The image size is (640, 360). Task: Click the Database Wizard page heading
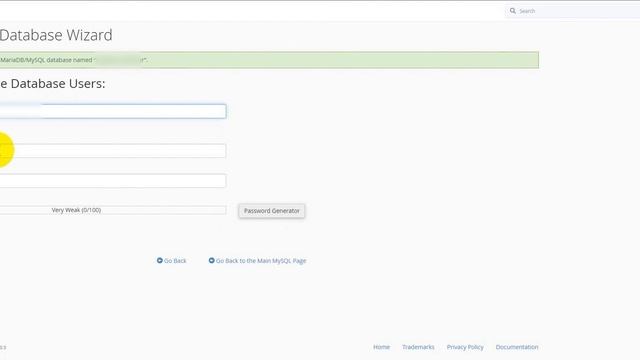pos(56,35)
